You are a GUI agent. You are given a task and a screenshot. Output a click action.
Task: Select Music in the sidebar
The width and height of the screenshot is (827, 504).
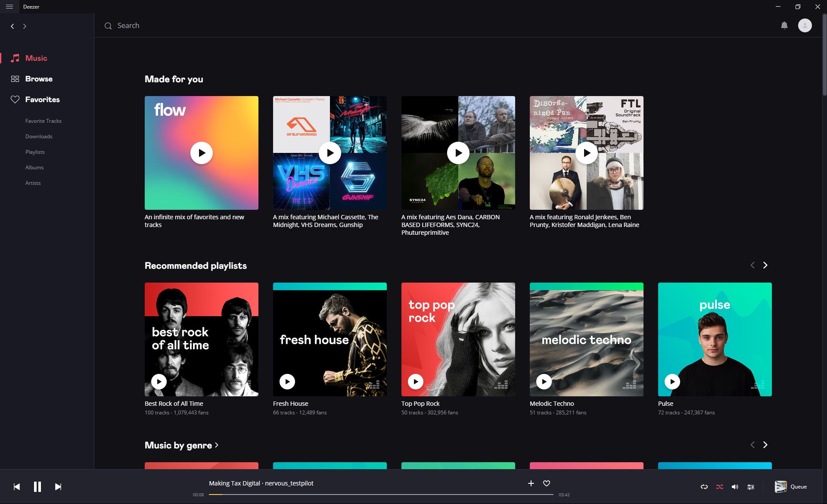[36, 58]
